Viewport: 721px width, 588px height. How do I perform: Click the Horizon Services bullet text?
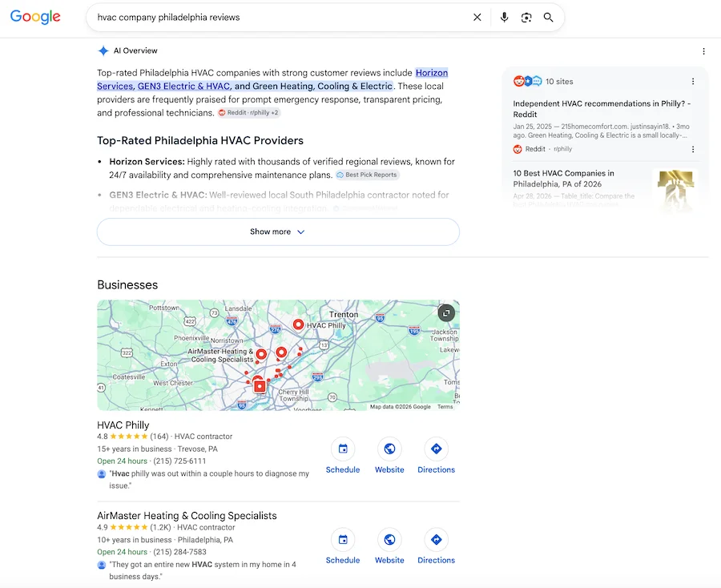coord(282,168)
